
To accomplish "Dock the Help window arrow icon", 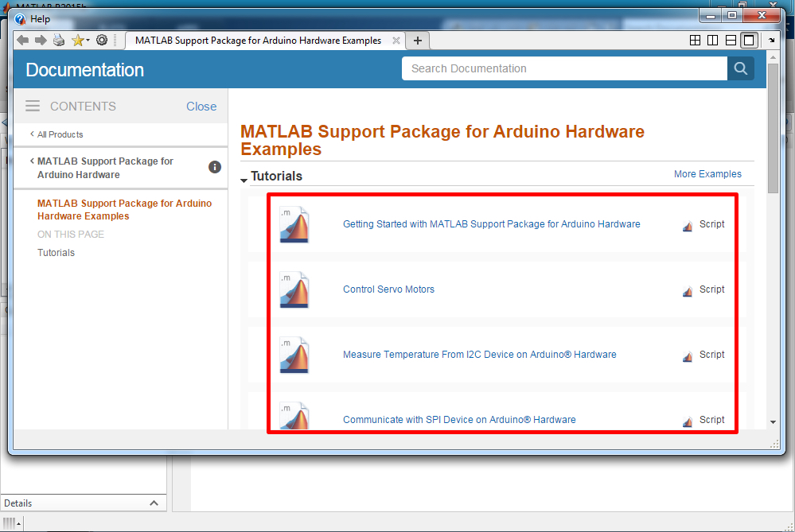I will point(772,41).
